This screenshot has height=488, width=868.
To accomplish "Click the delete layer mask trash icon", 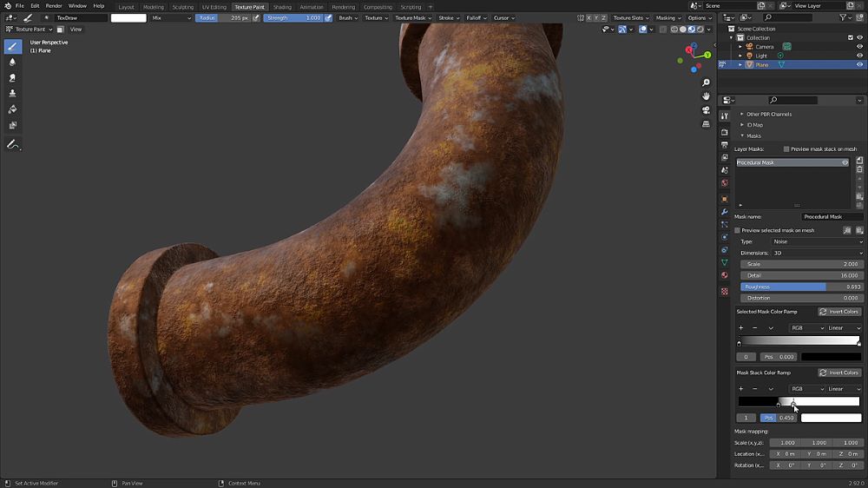I will [859, 169].
